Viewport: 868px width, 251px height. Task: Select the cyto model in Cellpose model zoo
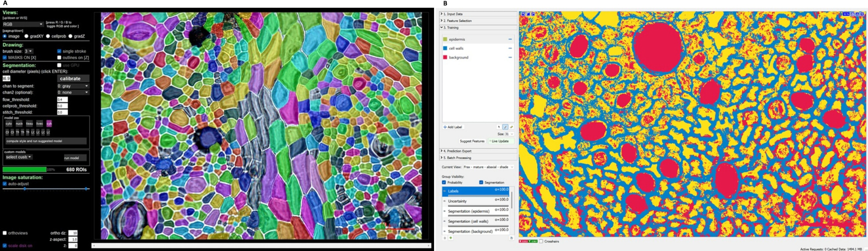pos(9,124)
